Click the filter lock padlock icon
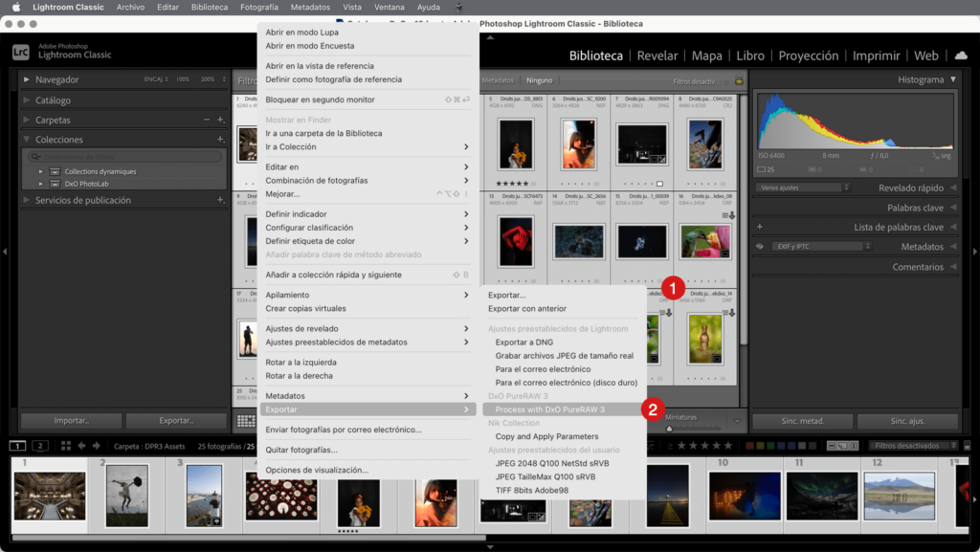This screenshot has width=980, height=552. click(739, 80)
